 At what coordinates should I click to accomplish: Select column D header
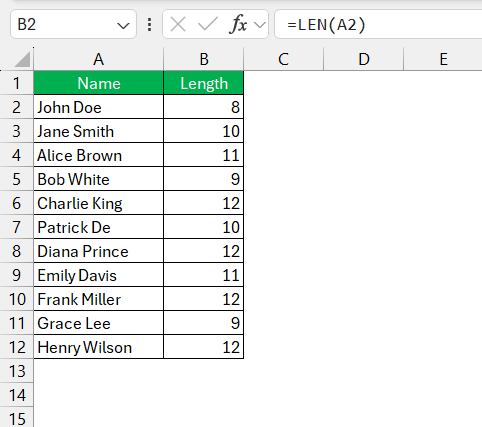point(364,59)
